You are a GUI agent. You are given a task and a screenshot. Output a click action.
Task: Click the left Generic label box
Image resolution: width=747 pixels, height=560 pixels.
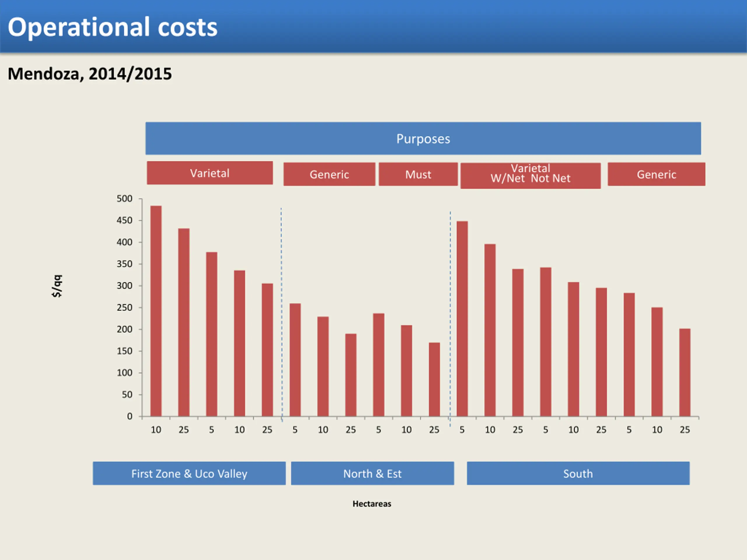pyautogui.click(x=329, y=174)
